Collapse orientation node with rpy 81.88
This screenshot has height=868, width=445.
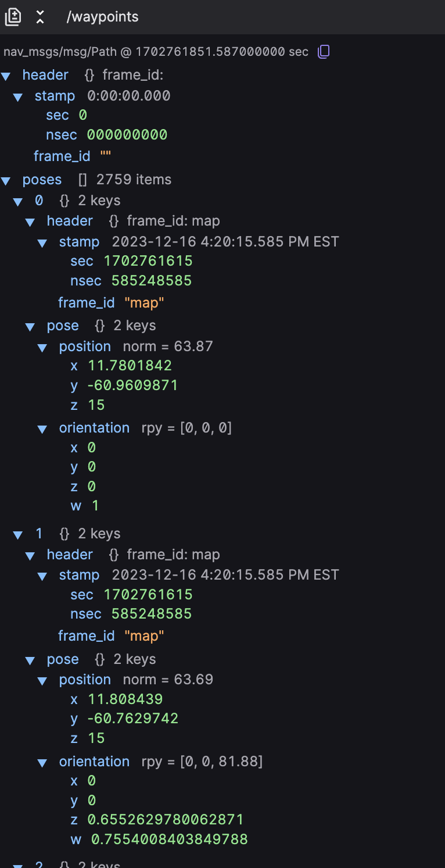[x=42, y=763]
